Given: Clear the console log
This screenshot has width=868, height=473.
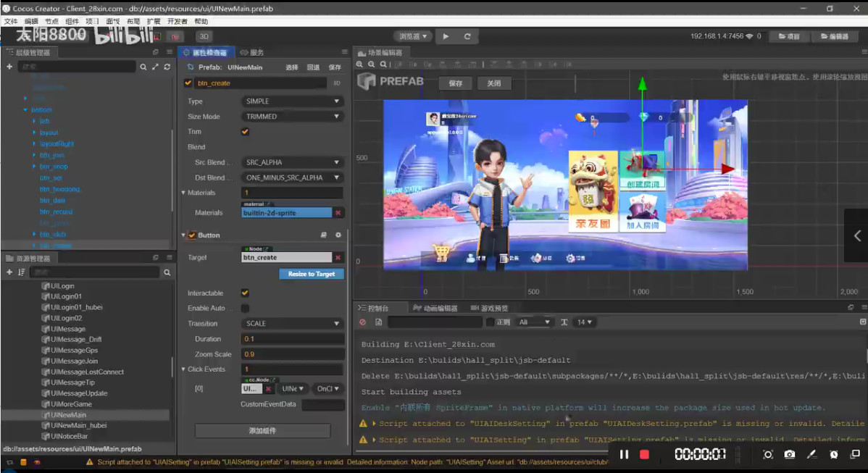Looking at the screenshot, I should 362,322.
